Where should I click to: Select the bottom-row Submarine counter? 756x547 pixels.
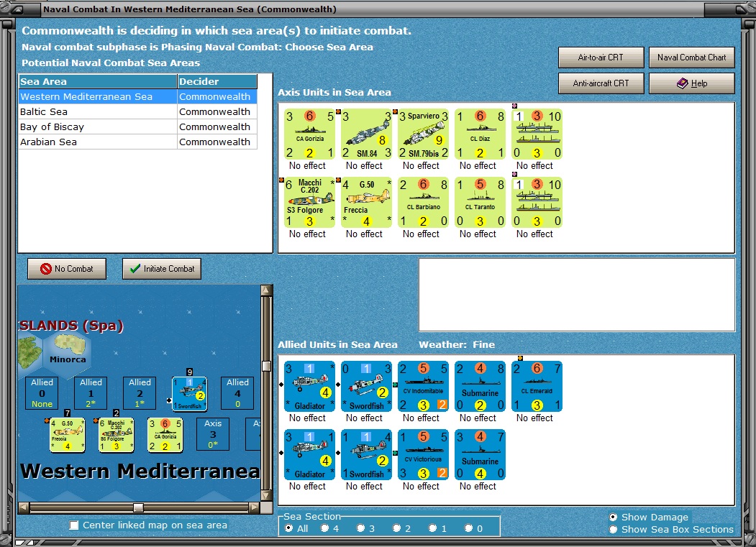point(481,455)
